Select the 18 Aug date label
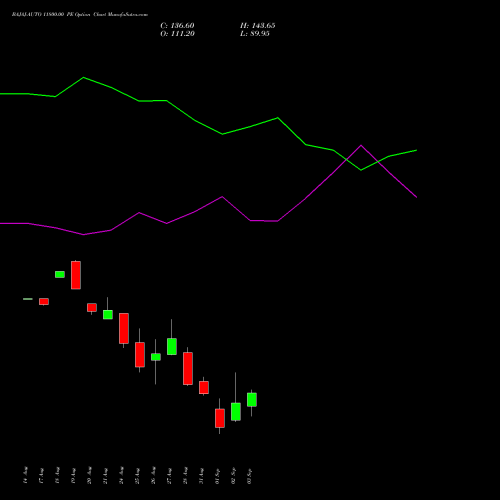 (x=58, y=475)
